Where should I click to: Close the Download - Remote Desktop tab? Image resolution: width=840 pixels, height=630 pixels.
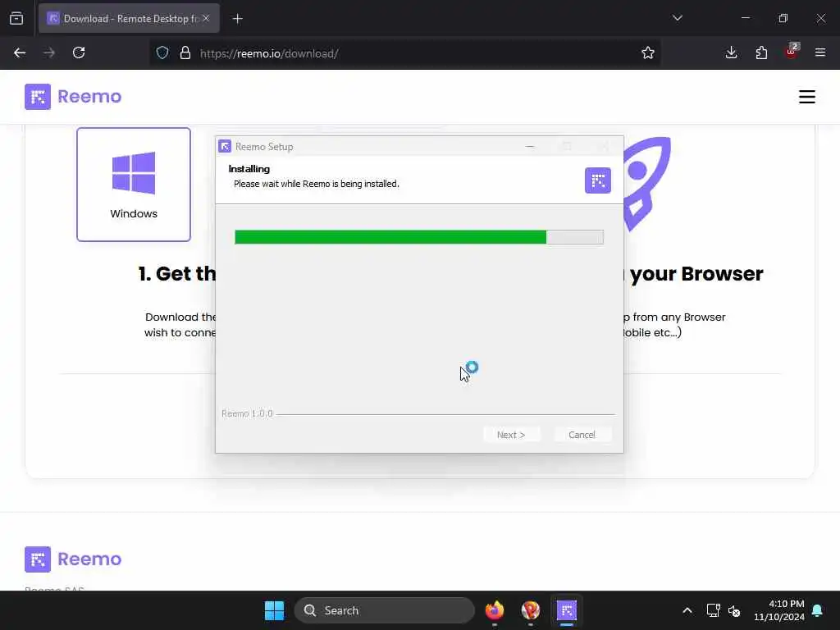click(206, 18)
